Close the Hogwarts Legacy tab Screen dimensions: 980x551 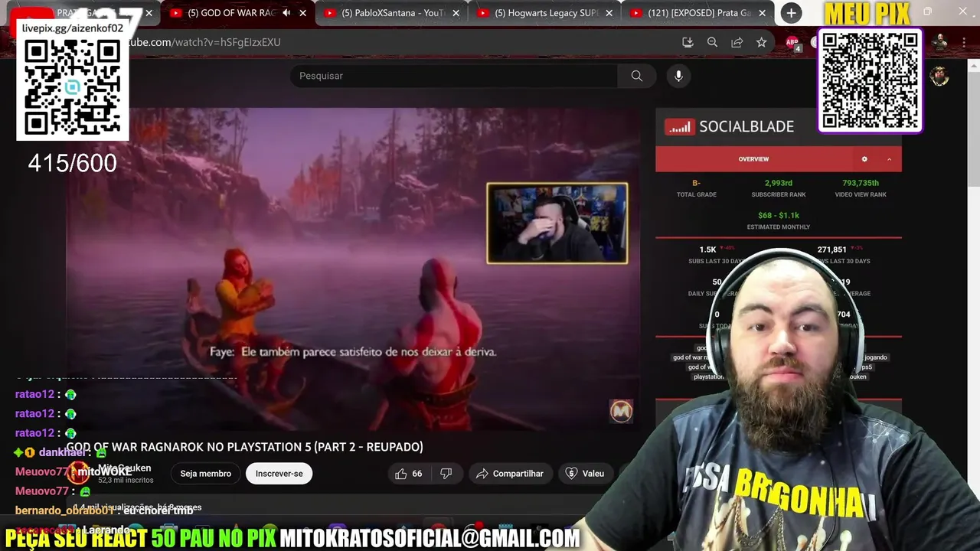coord(609,13)
